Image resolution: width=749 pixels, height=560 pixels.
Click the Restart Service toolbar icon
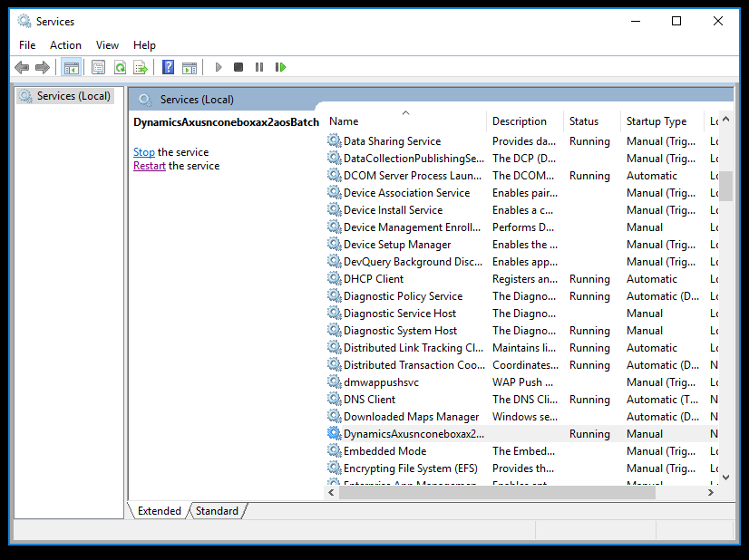click(x=281, y=67)
